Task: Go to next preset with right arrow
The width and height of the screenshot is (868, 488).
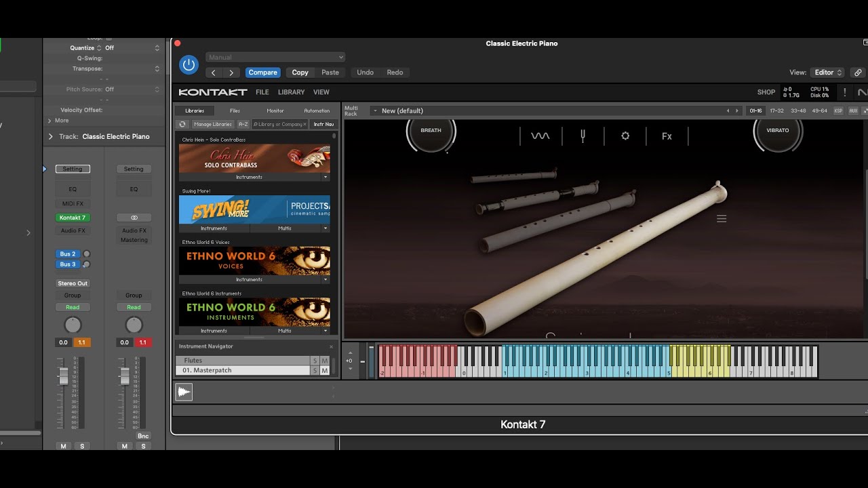Action: (231, 73)
